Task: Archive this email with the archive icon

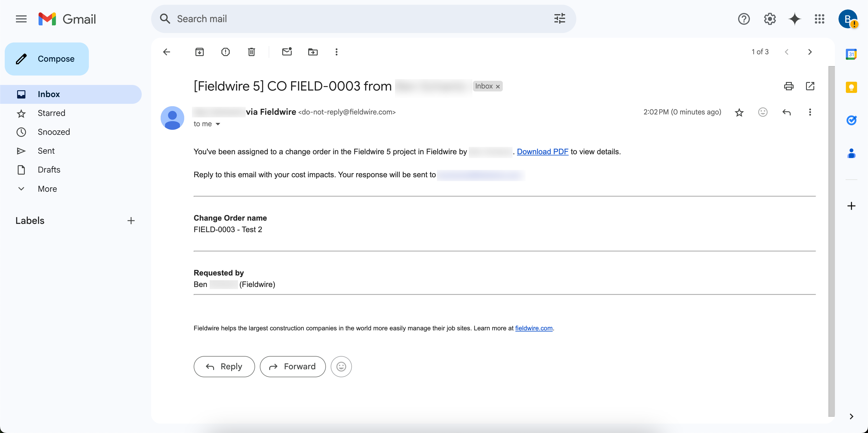Action: [x=200, y=52]
